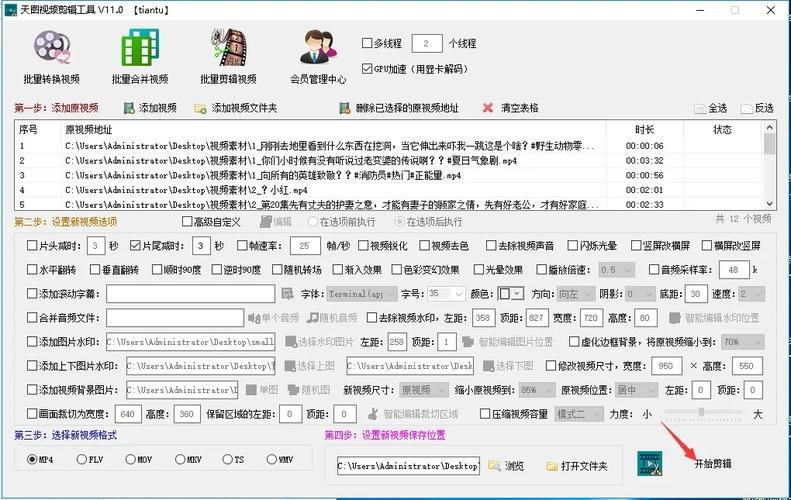791x500 pixels.
Task: Check the 片头减时 checkbox
Action: coord(32,246)
